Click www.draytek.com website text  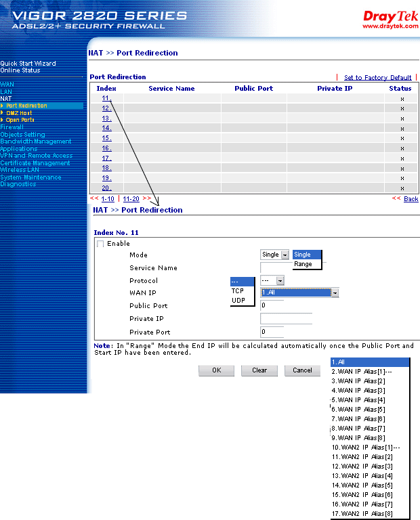(390, 26)
